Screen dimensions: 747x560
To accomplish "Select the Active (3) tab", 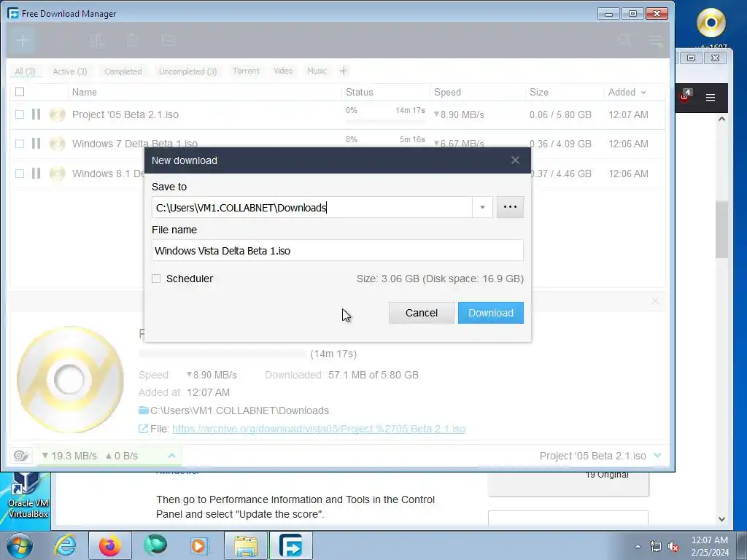I will click(69, 71).
